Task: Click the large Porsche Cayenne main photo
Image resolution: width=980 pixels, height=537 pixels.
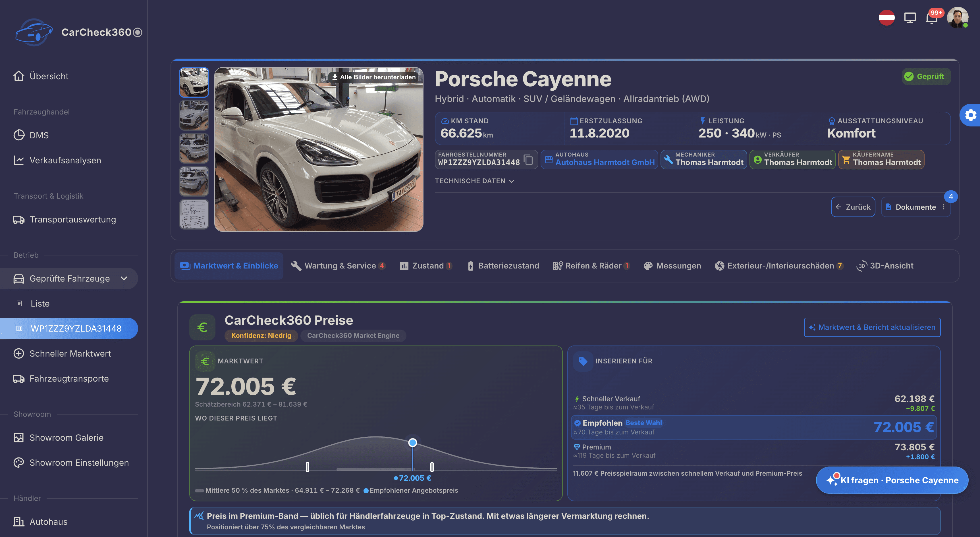Action: point(319,149)
